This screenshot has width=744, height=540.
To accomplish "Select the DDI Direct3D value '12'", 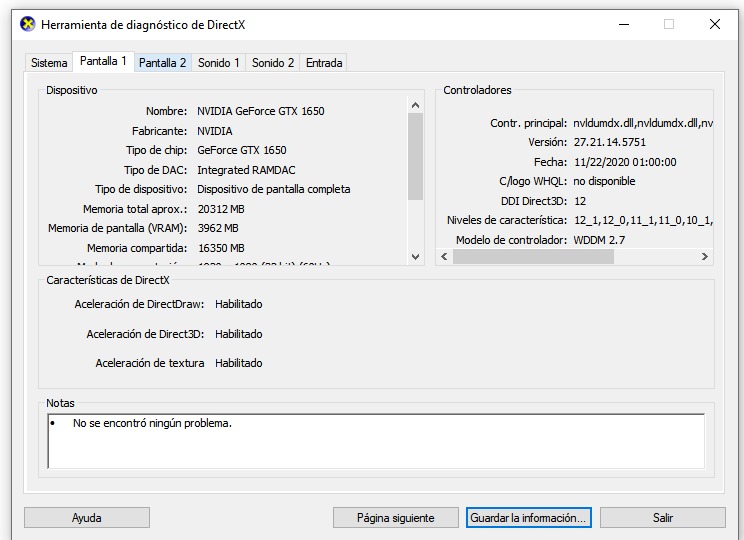I will point(580,201).
